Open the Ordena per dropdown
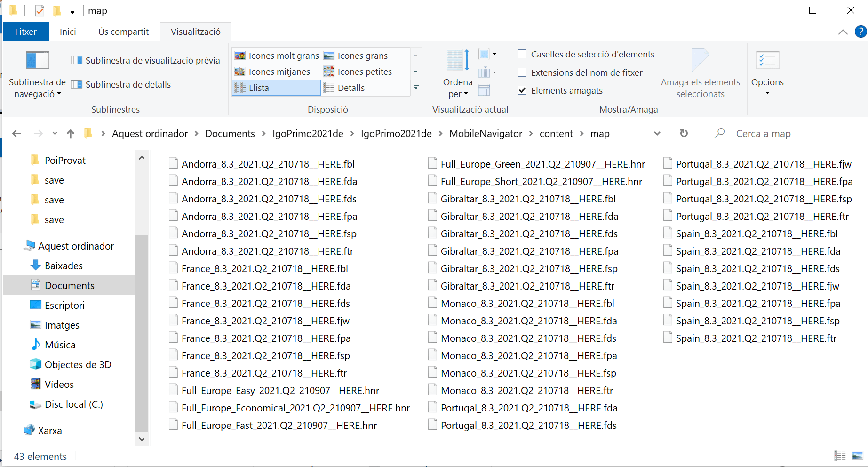The width and height of the screenshot is (868, 467). coord(457,88)
